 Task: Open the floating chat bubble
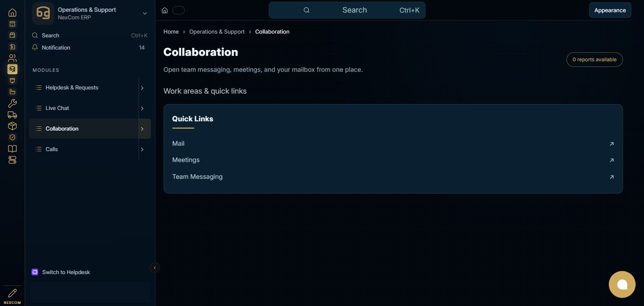coord(622,285)
